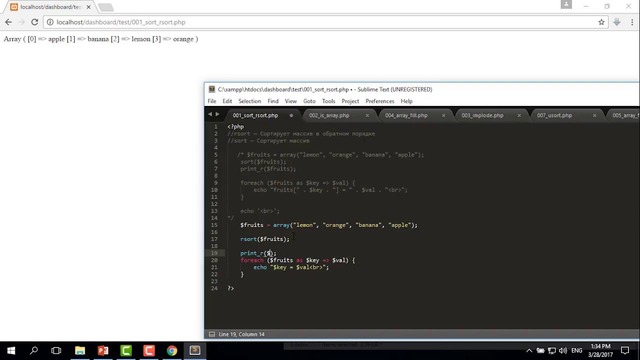Click closing ?> tag on line 24

(231, 288)
